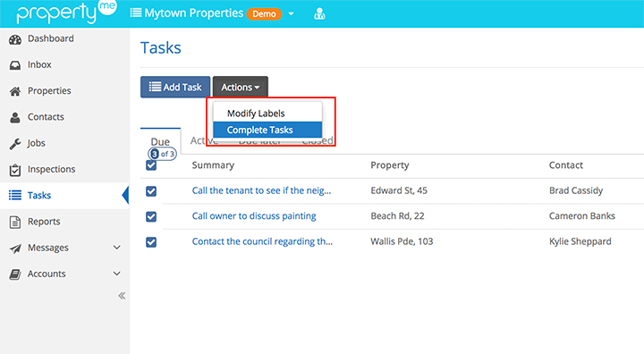Click the Add Task button
The image size is (644, 354).
tap(175, 87)
